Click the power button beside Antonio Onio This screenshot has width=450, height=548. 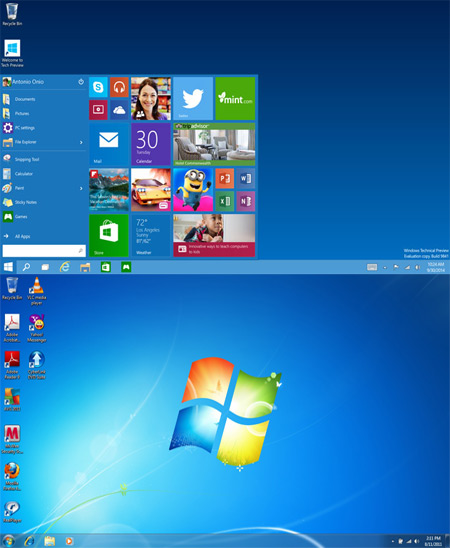click(81, 82)
